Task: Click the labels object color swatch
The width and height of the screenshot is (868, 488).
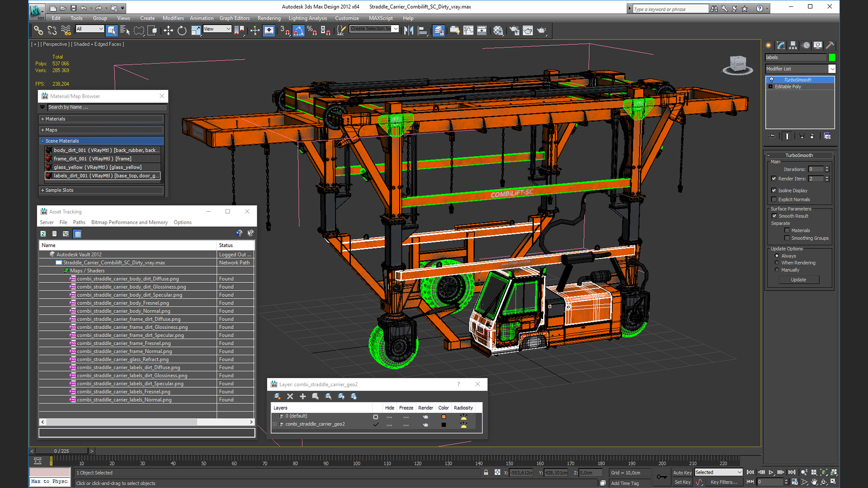Action: click(x=832, y=57)
